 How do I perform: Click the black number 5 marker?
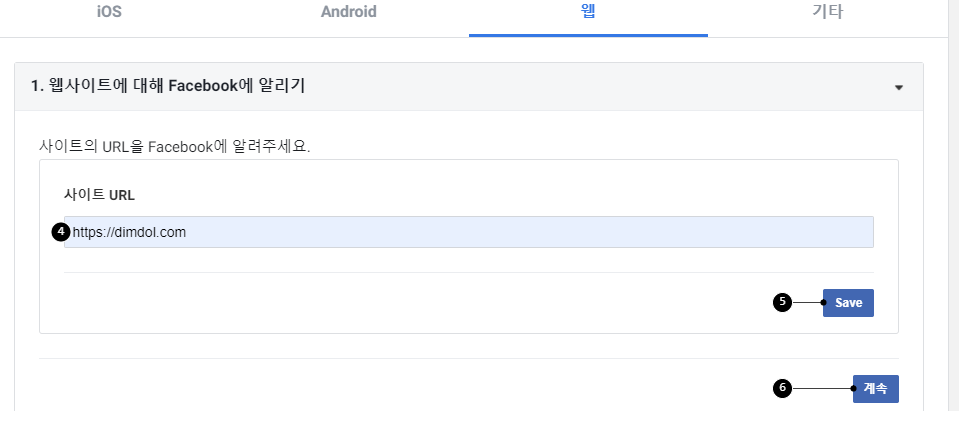[782, 302]
